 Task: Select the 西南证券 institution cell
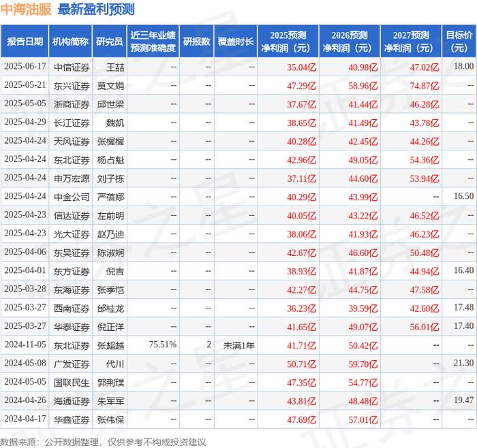point(72,308)
